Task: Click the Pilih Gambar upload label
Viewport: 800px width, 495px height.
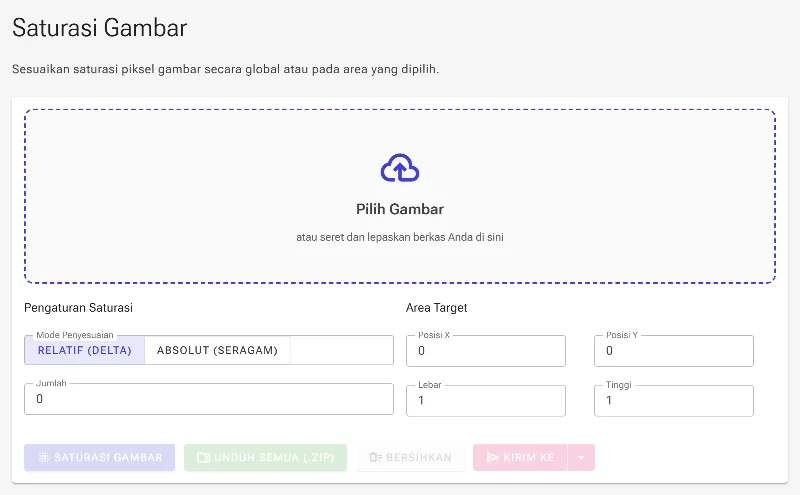Action: (x=400, y=209)
